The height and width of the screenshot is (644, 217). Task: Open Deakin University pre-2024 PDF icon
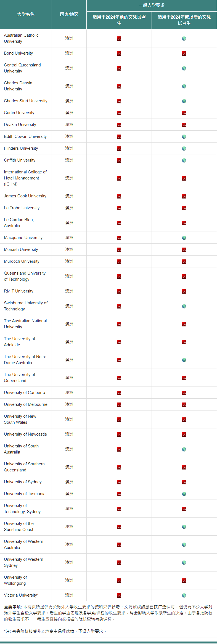tap(119, 125)
